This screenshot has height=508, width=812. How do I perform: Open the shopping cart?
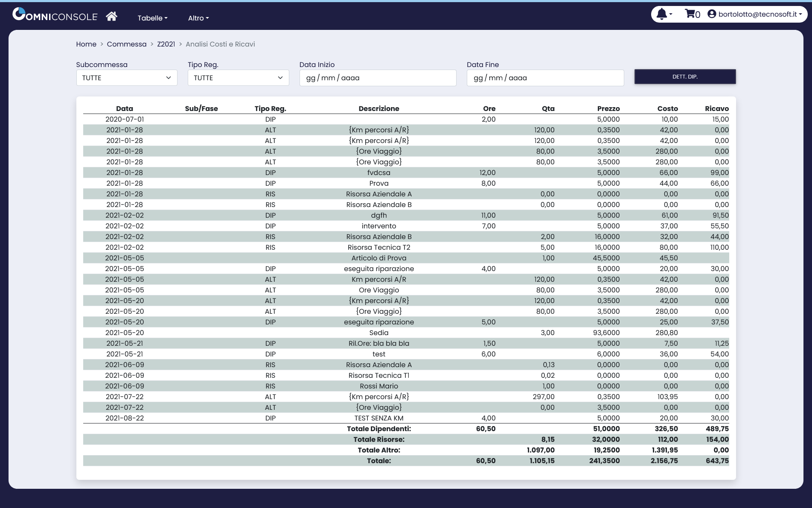(x=692, y=14)
